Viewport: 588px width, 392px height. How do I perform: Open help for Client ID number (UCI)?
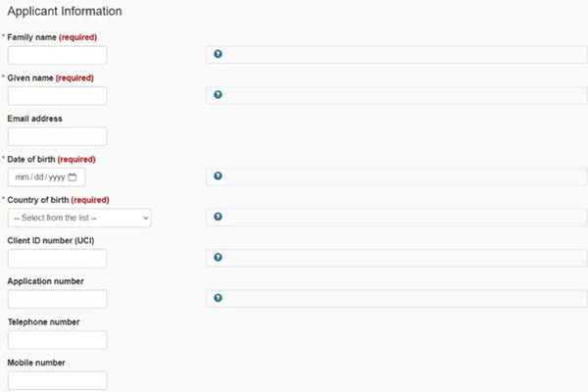[x=218, y=258]
